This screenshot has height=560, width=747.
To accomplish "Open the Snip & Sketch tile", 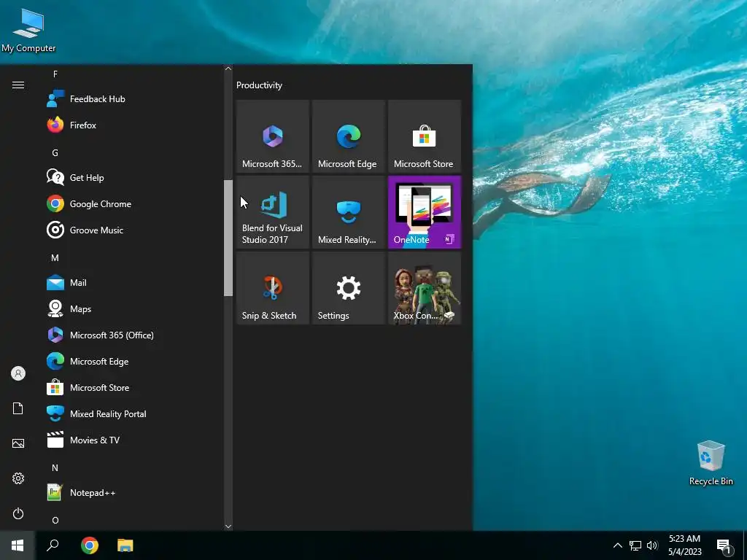I will [x=273, y=288].
